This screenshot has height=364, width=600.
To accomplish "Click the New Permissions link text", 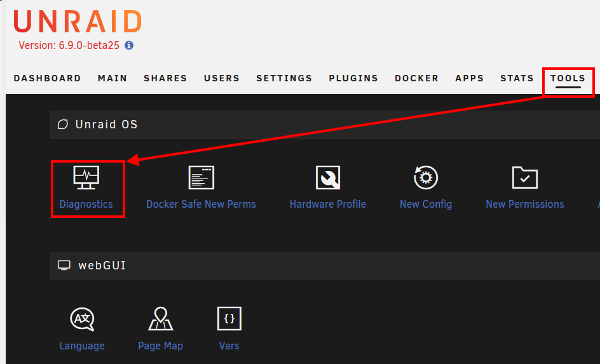I will point(525,204).
